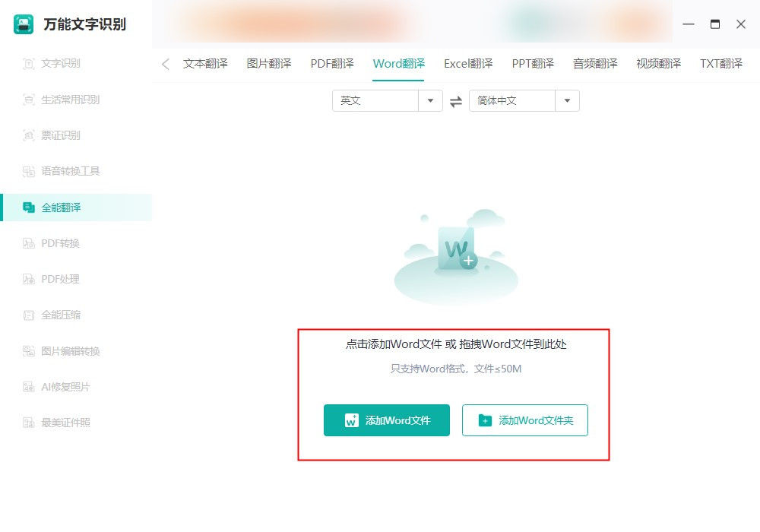Select AI修复照片 in the sidebar

pos(65,387)
